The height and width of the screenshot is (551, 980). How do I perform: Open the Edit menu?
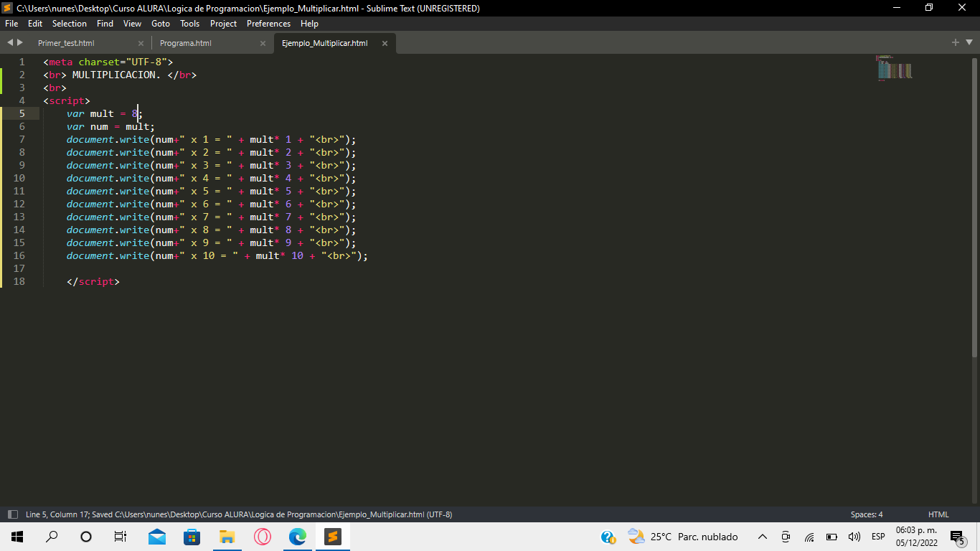click(35, 24)
